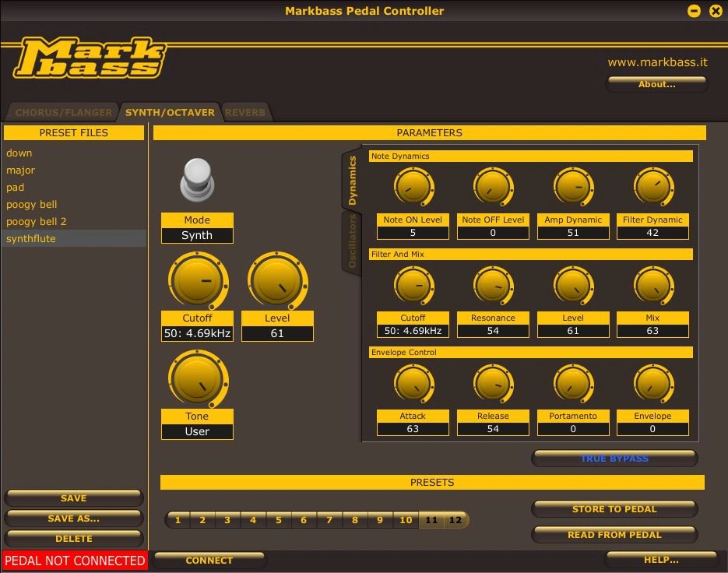Adjust the Attack knob

pyautogui.click(x=413, y=382)
